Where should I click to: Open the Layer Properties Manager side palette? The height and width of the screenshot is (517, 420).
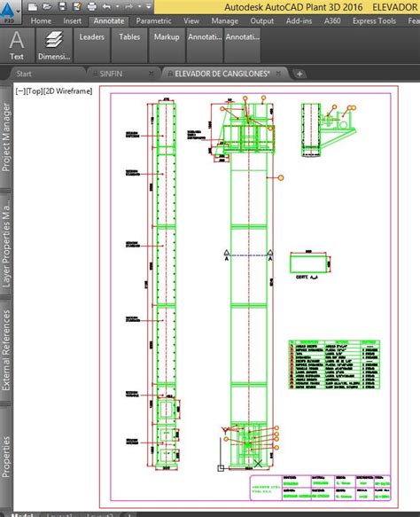(x=6, y=244)
